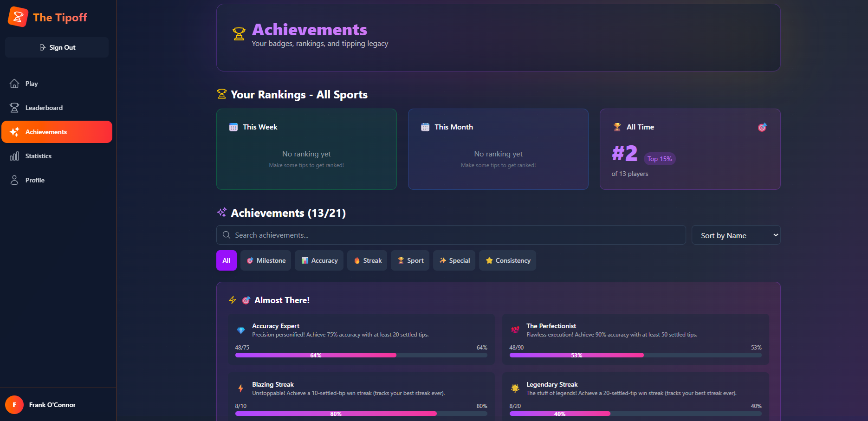Click the Accuracy Expert diamond icon
Screen dimensions: 868x421
[240, 330]
